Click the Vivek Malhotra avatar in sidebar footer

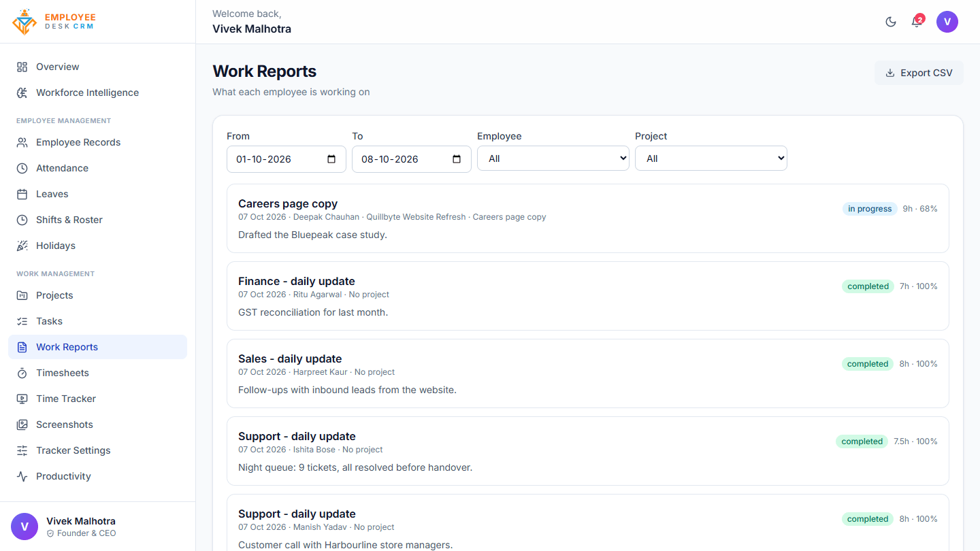(24, 527)
